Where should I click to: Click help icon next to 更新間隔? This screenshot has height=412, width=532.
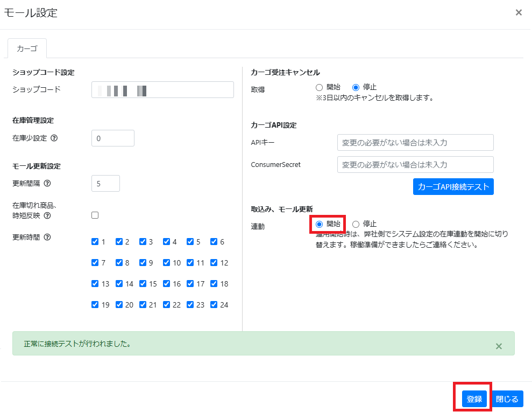click(x=47, y=184)
